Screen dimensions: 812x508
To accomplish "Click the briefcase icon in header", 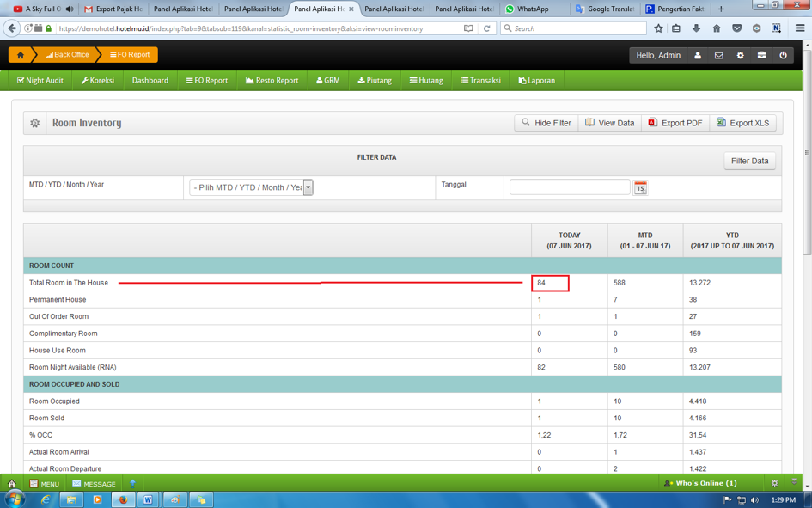I will pos(761,56).
